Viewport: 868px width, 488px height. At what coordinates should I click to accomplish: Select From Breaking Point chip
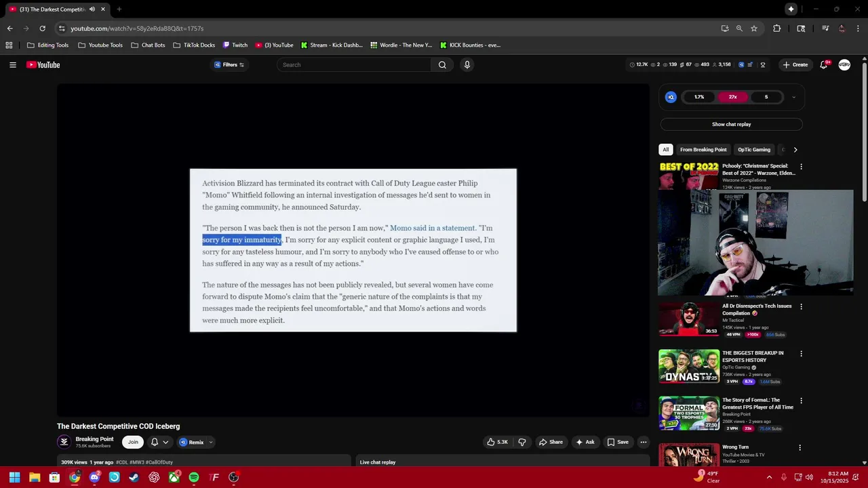(x=703, y=150)
